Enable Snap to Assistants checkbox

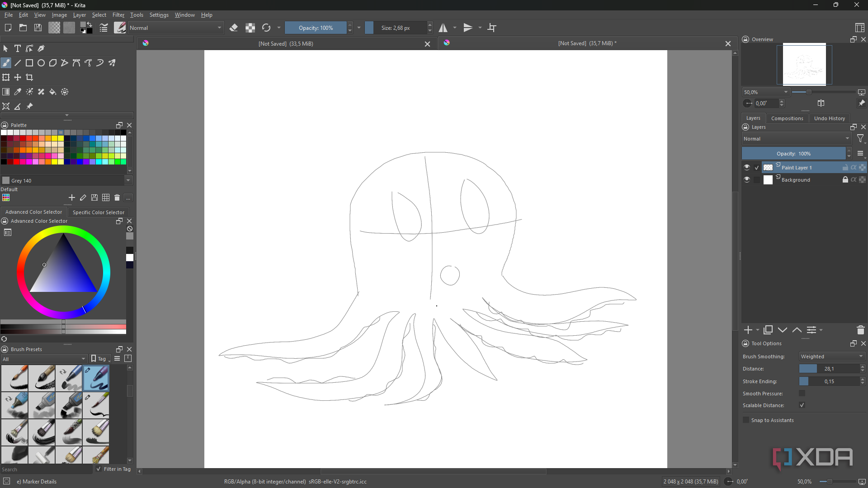[746, 420]
